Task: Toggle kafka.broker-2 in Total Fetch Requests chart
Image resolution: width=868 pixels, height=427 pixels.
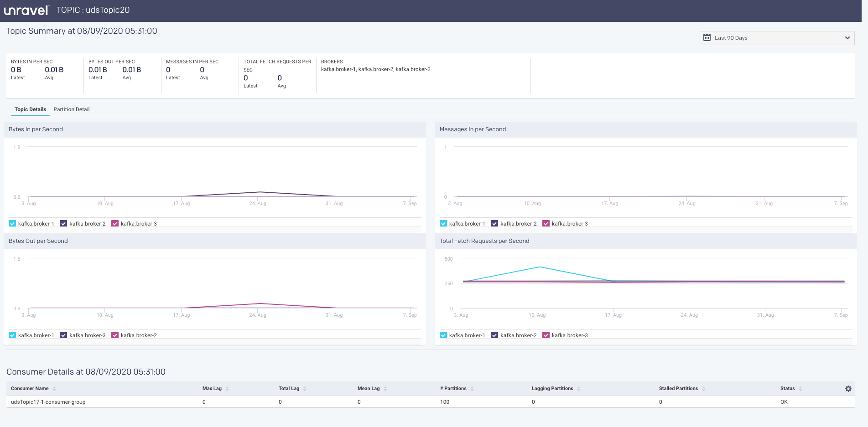Action: (494, 335)
